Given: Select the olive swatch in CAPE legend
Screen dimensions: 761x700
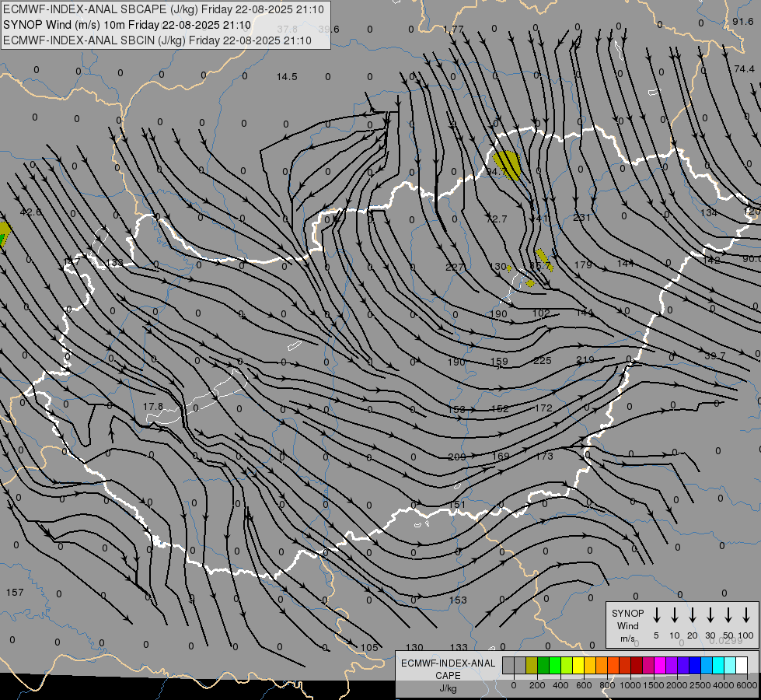Looking at the screenshot, I should pos(532,665).
